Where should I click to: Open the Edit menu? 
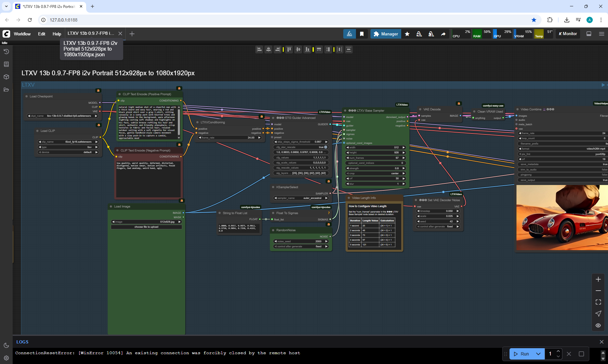tap(41, 34)
